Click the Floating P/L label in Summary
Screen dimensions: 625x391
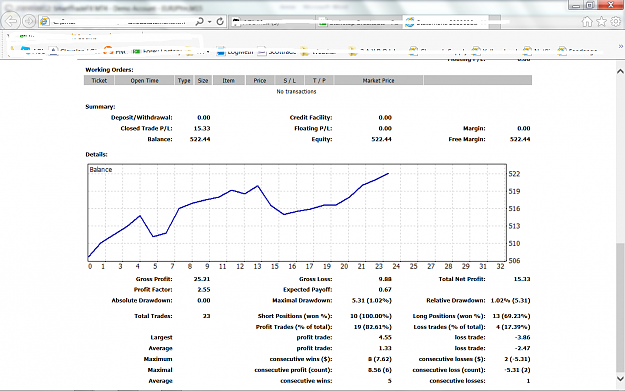pos(313,128)
